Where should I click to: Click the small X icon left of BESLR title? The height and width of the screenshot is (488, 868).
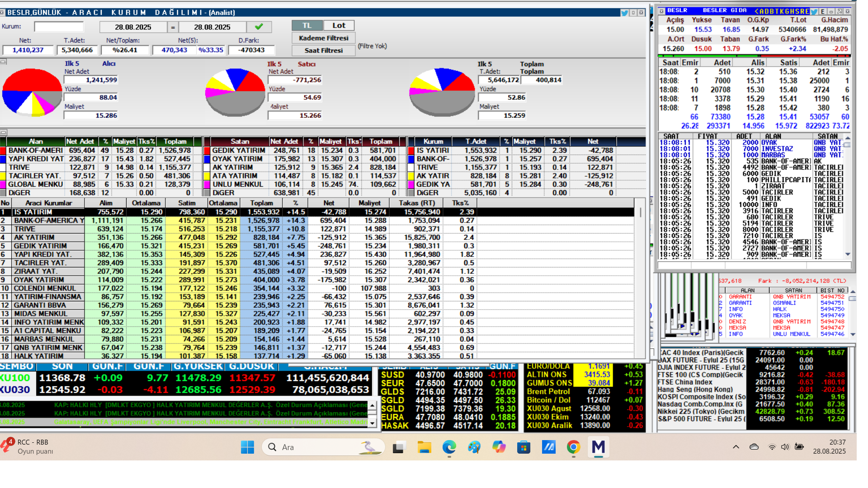(661, 11)
